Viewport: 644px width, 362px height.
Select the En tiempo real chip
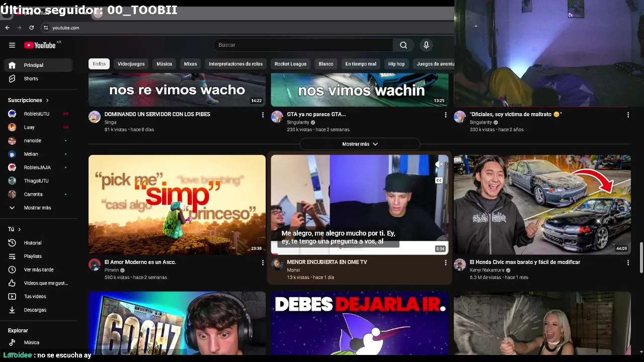click(361, 64)
